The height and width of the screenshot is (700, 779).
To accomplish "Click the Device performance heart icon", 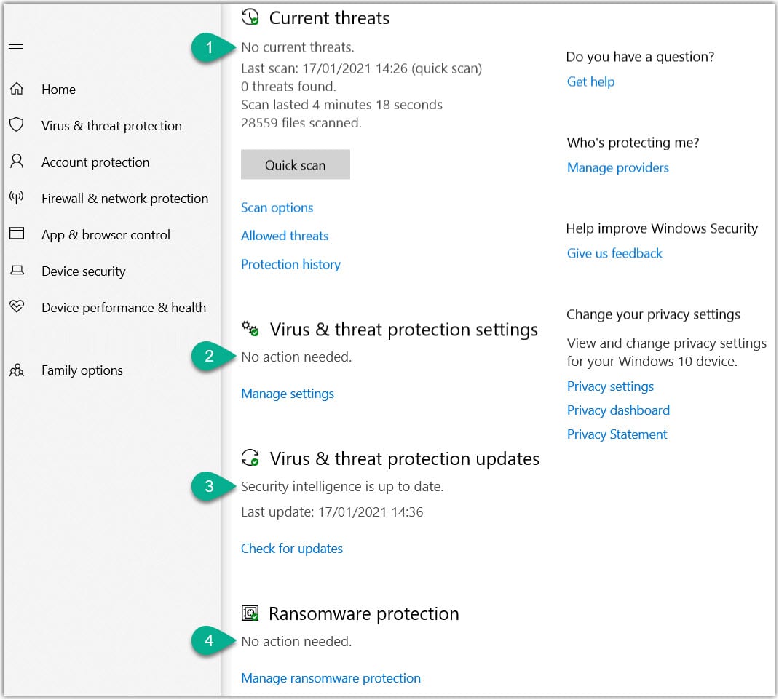I will (17, 307).
